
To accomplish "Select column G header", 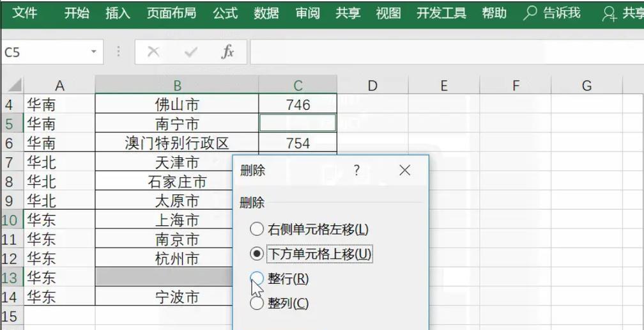I will [x=587, y=86].
